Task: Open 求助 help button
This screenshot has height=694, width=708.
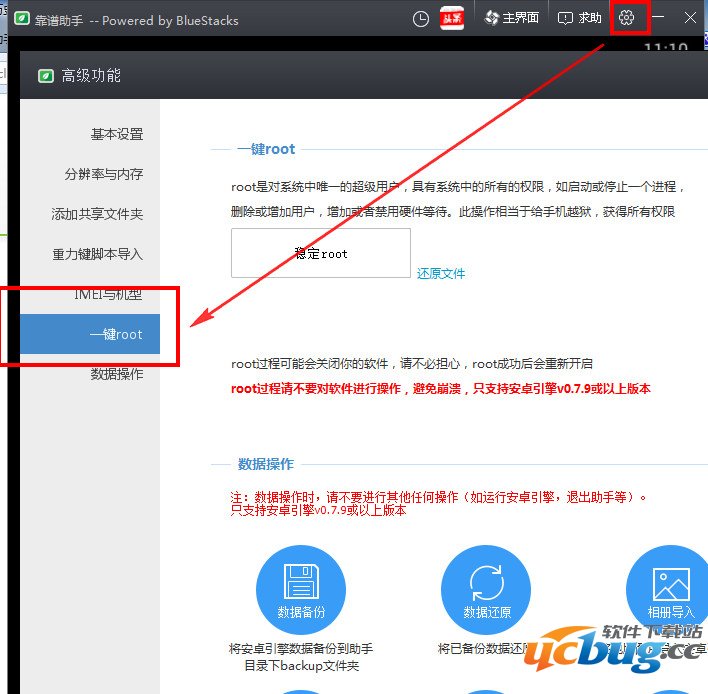Action: pyautogui.click(x=580, y=18)
